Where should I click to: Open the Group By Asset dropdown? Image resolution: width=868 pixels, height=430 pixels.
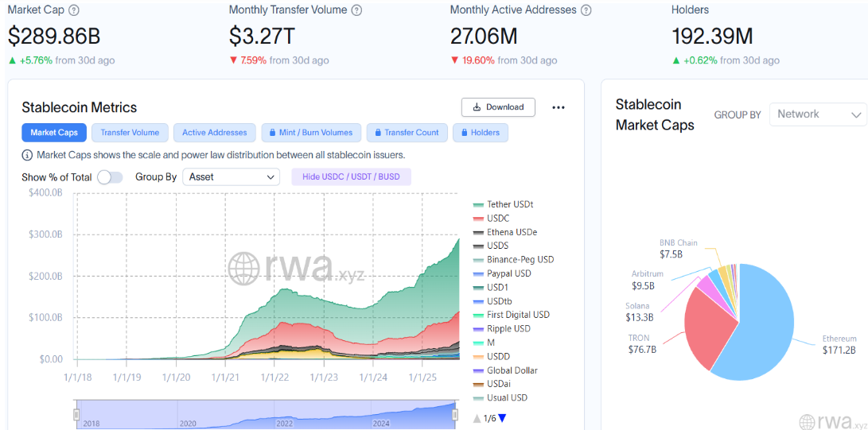click(231, 176)
